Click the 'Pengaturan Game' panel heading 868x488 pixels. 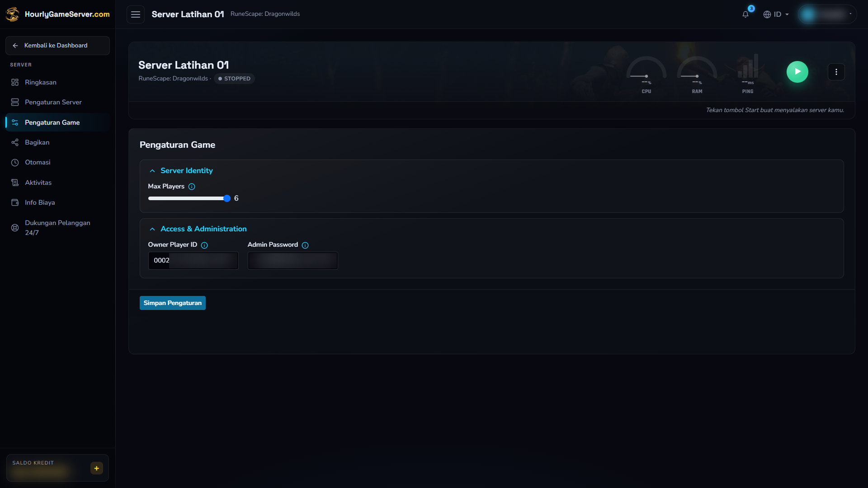177,145
